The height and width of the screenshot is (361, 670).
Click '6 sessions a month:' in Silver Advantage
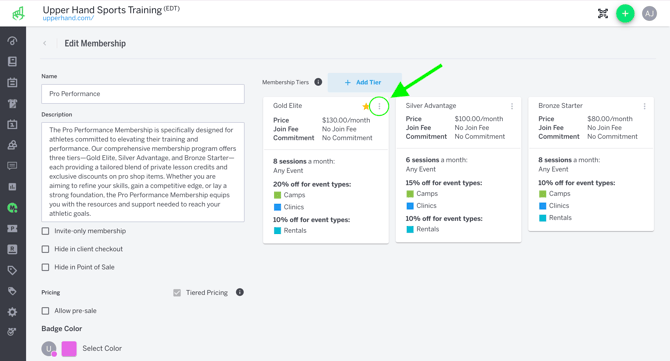click(x=436, y=160)
